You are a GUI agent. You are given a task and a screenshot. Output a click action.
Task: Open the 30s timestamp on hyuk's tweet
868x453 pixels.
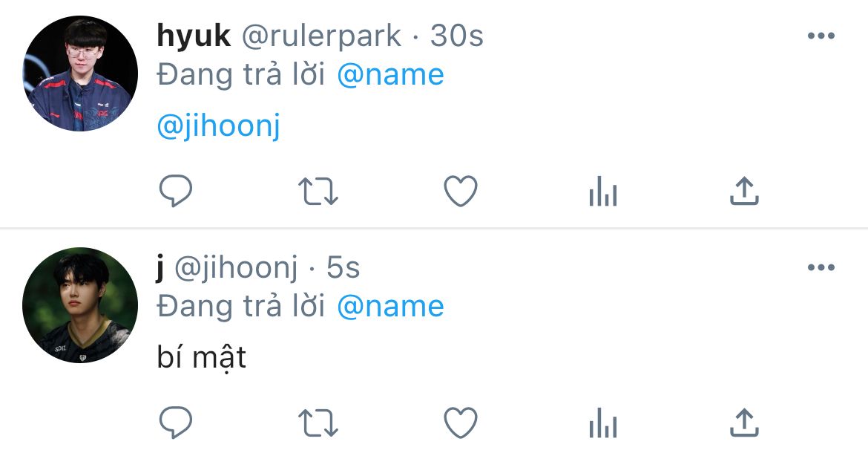tap(457, 36)
